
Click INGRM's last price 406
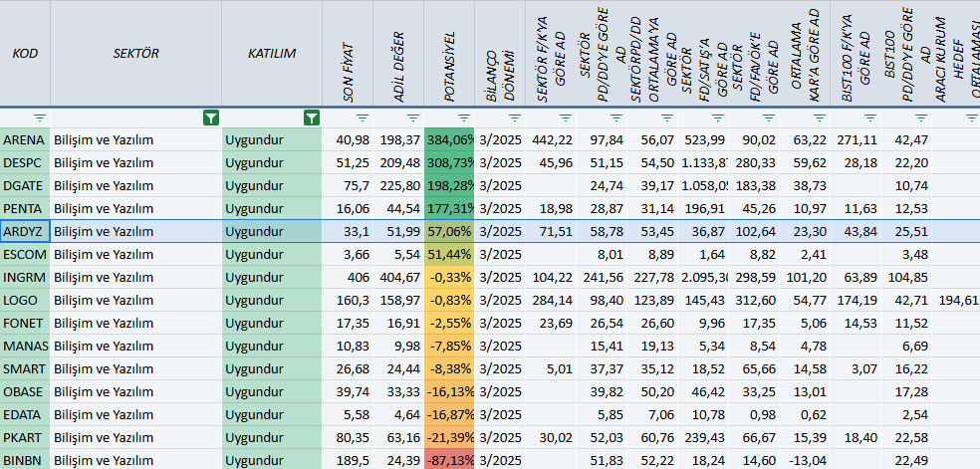coord(349,277)
